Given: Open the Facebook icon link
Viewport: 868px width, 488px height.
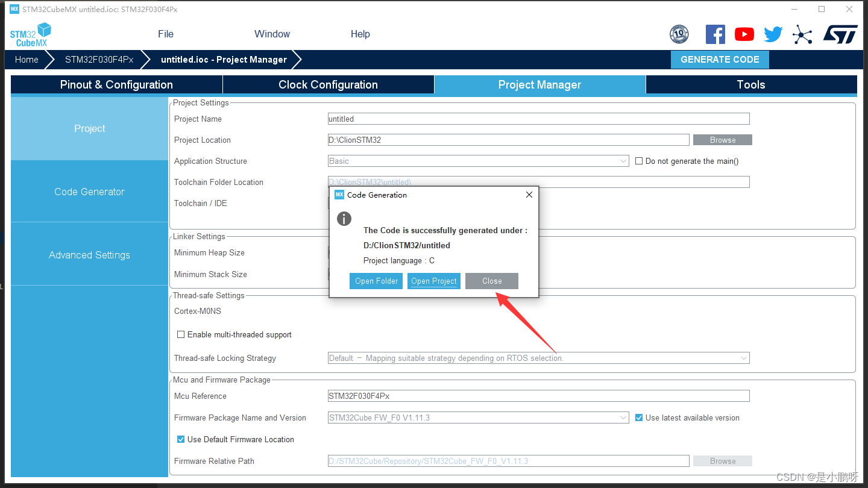Looking at the screenshot, I should tap(715, 34).
